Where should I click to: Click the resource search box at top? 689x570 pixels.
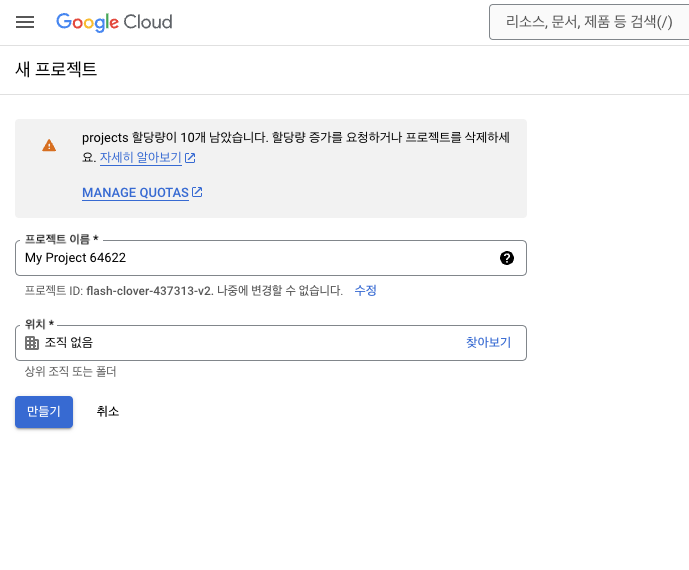click(x=589, y=22)
